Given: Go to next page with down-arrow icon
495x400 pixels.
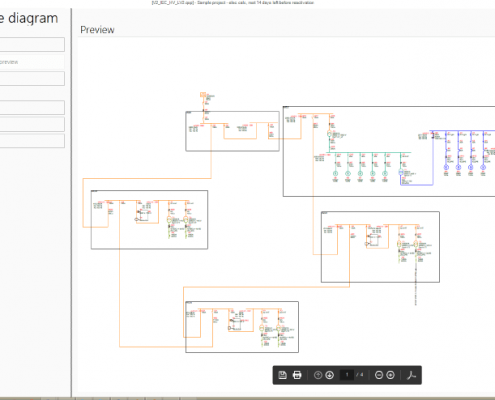Looking at the screenshot, I should (330, 375).
